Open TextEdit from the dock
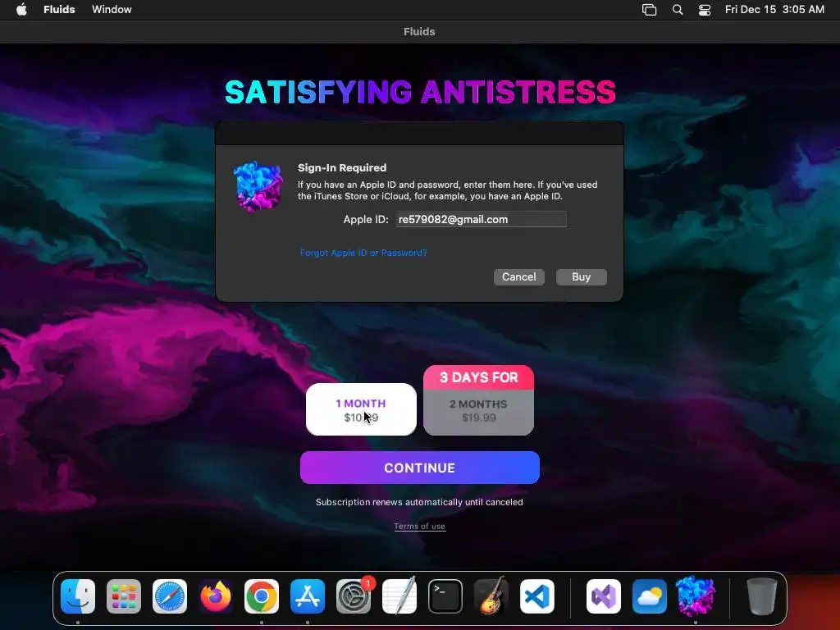 tap(399, 596)
